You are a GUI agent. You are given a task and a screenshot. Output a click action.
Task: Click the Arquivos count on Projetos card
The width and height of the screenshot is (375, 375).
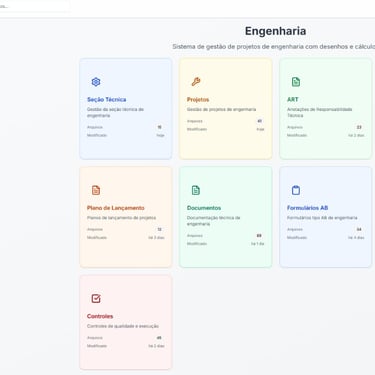pos(260,121)
